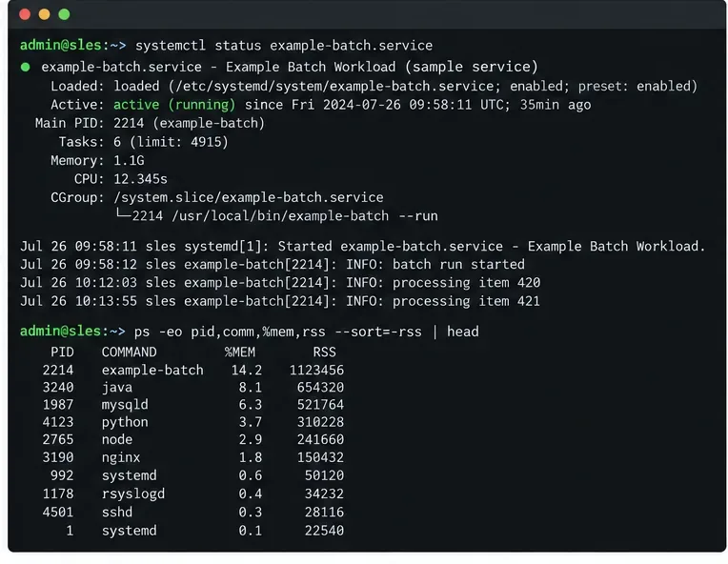
Task: Click the java process name
Action: 117,388
